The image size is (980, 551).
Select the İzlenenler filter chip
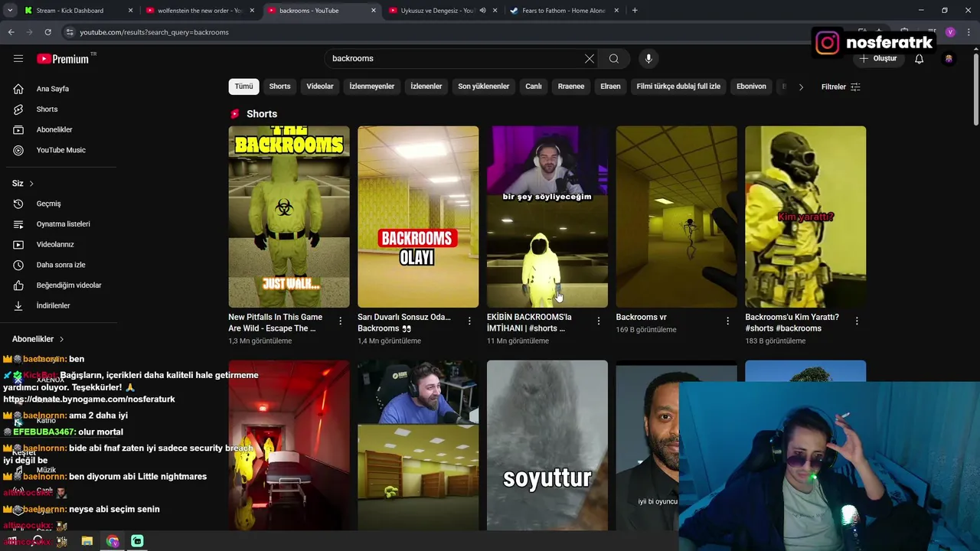click(x=426, y=86)
